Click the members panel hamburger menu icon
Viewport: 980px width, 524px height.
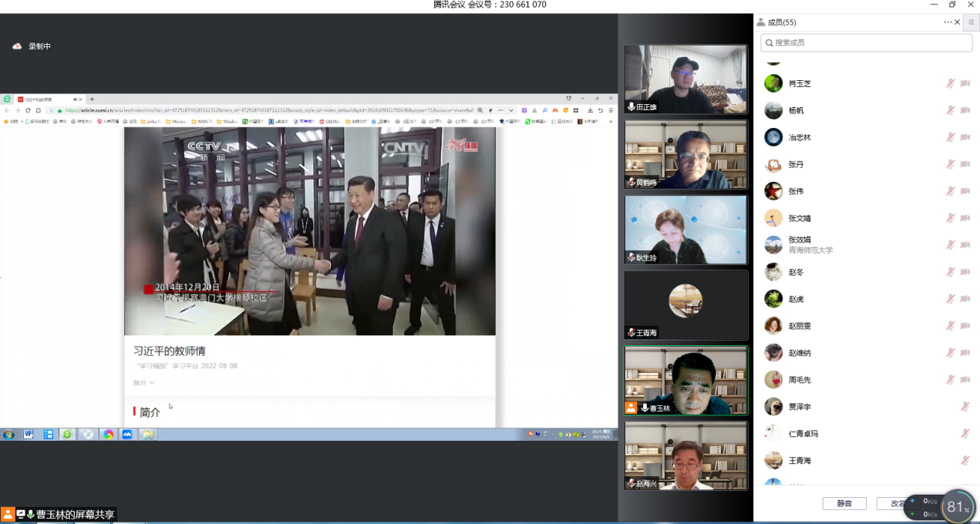972,22
